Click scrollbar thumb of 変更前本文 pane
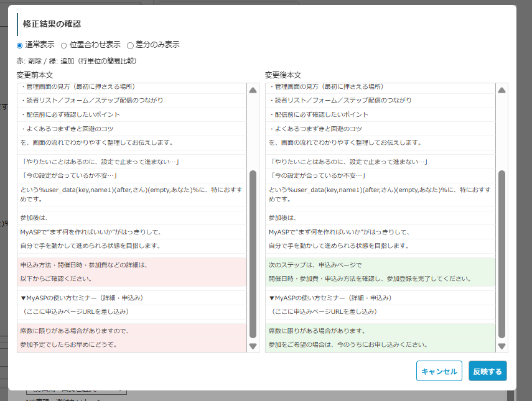532x401 pixels. (x=253, y=254)
